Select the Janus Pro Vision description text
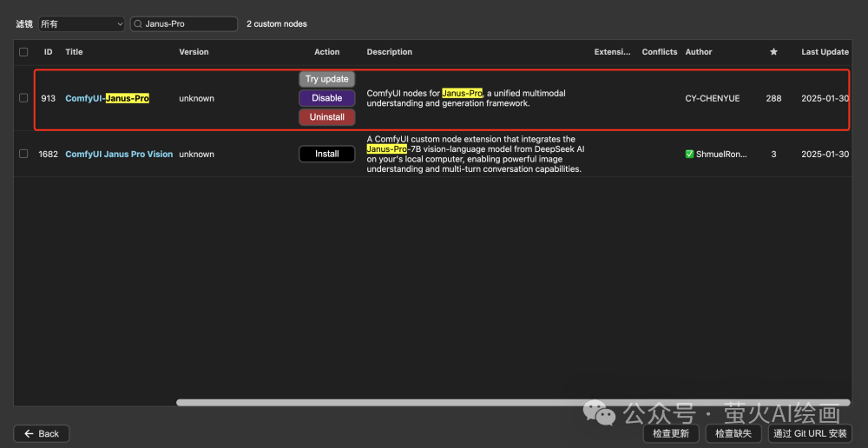The image size is (868, 448). click(x=476, y=154)
